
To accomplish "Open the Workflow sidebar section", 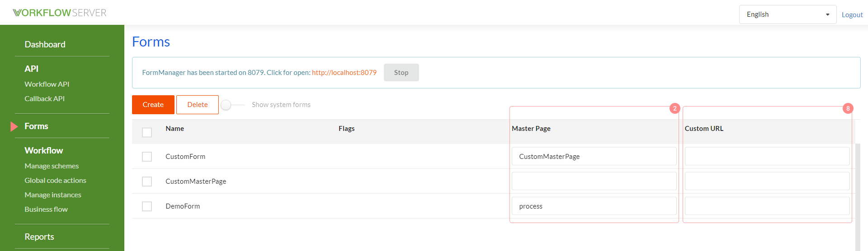I will pyautogui.click(x=43, y=150).
